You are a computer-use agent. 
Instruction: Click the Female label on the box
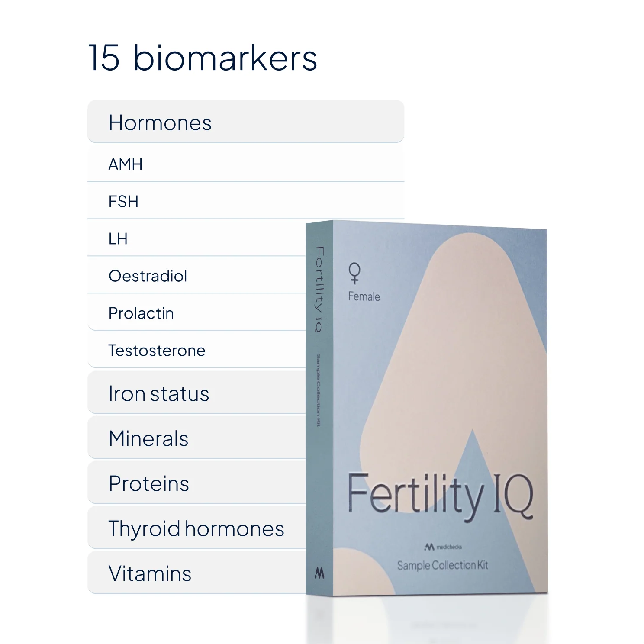coord(364,296)
